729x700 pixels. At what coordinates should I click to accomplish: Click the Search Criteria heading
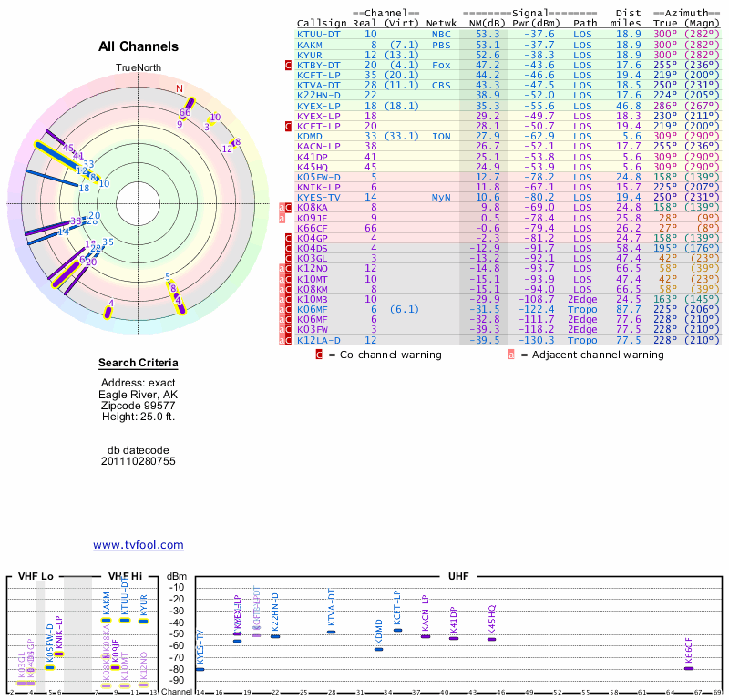coord(139,364)
